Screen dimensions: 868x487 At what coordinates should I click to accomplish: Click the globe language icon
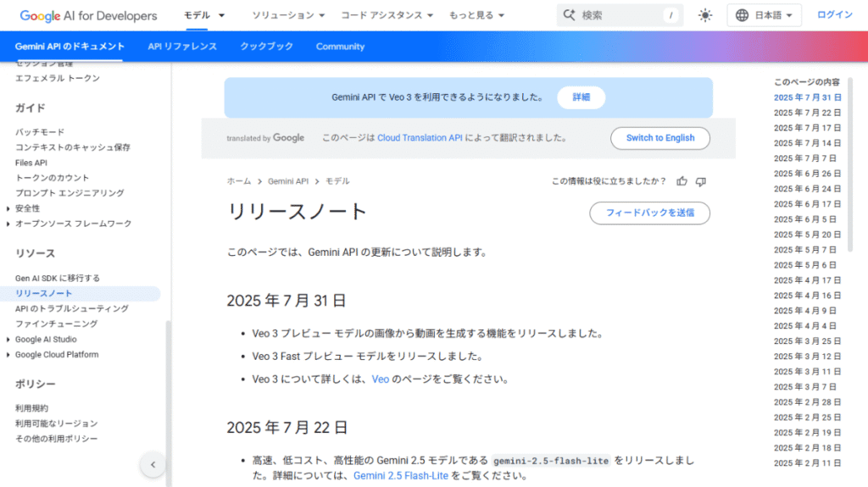[x=742, y=15]
